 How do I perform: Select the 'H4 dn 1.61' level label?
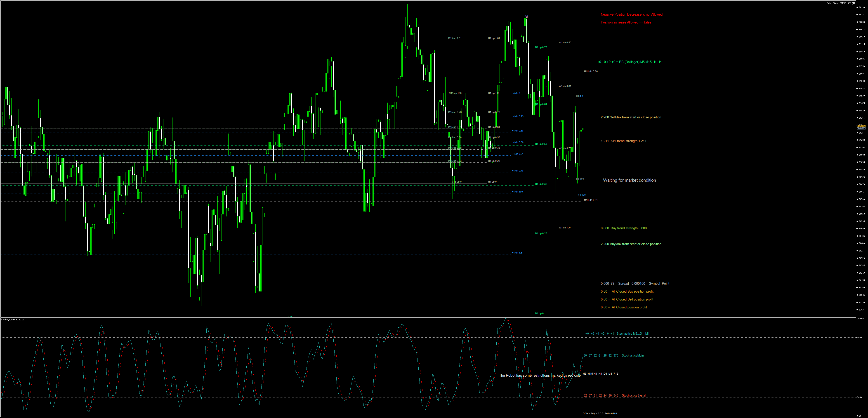[x=517, y=253]
